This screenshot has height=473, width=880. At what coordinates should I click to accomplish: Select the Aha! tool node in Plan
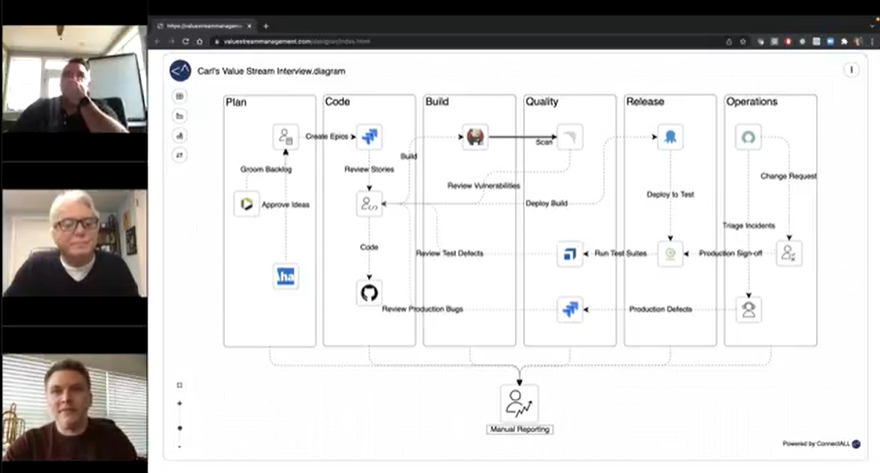286,276
